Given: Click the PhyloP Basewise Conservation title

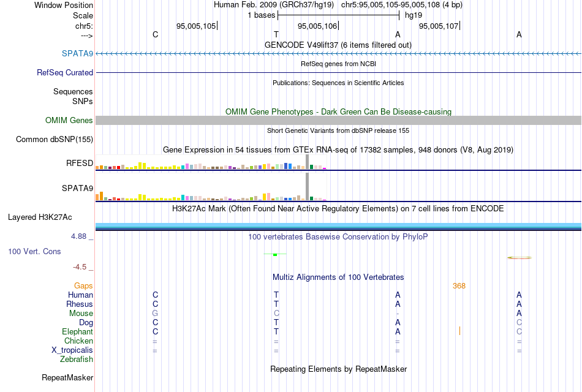Looking at the screenshot, I should coord(338,237).
